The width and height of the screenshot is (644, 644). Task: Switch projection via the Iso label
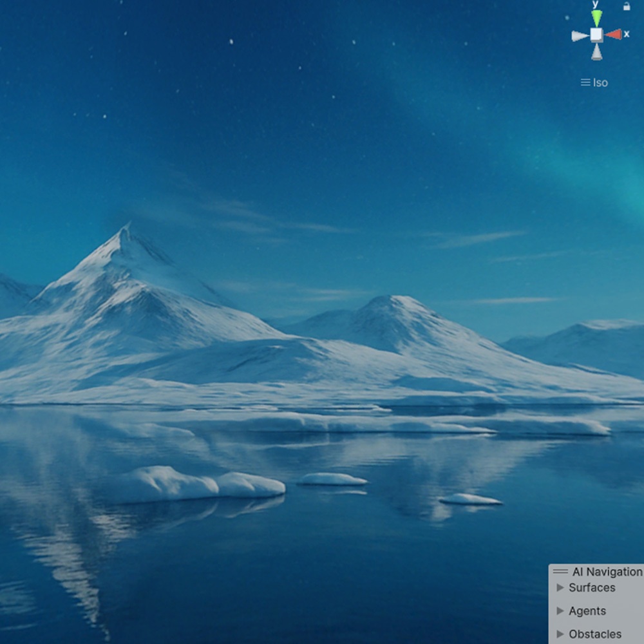point(594,82)
